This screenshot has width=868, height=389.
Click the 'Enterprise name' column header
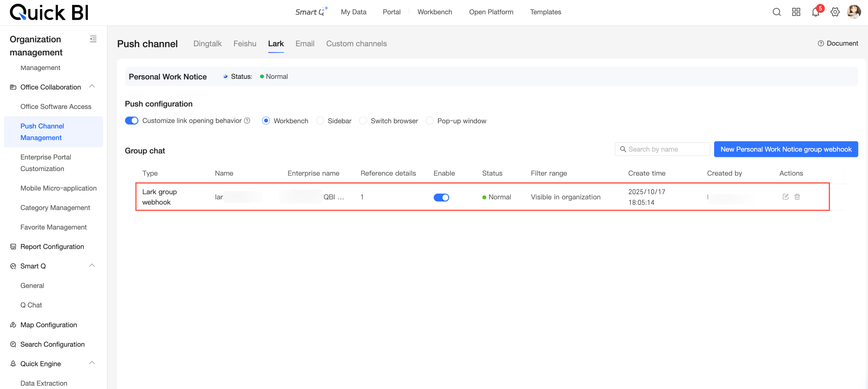click(x=313, y=173)
